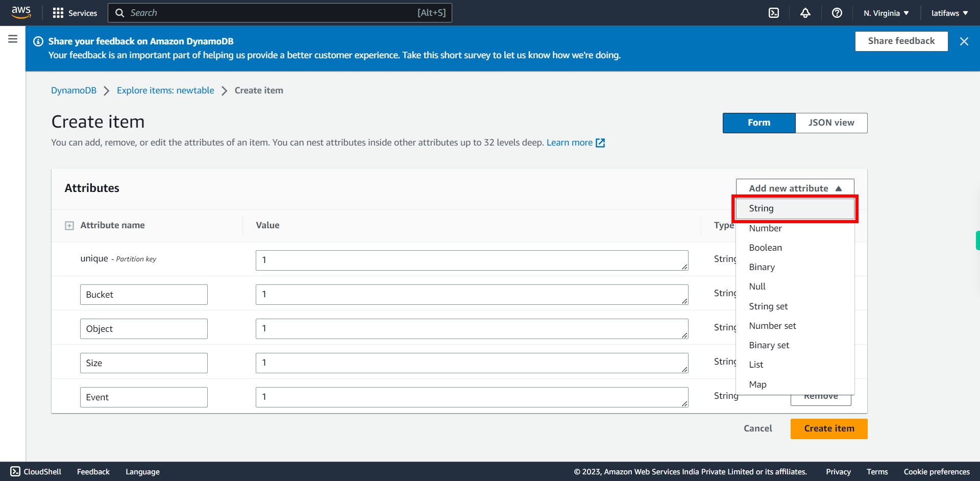Edit the Size attribute name field
Screen dimensions: 980x481
point(144,363)
